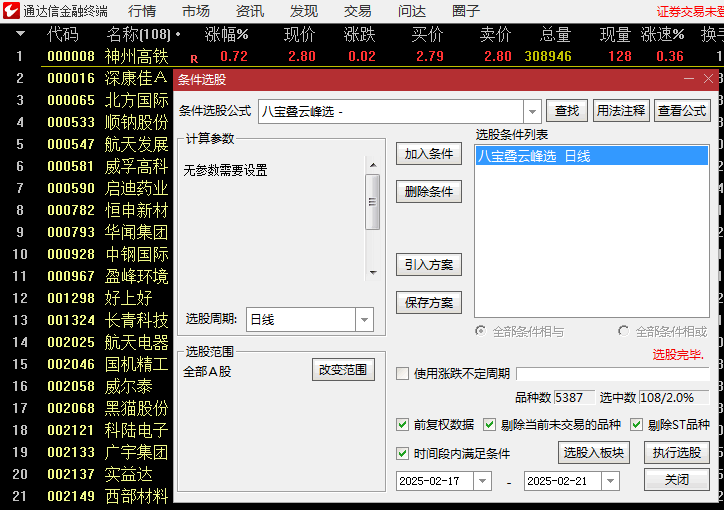This screenshot has width=724, height=510.
Task: Open the 资讯 menu
Action: 250,11
